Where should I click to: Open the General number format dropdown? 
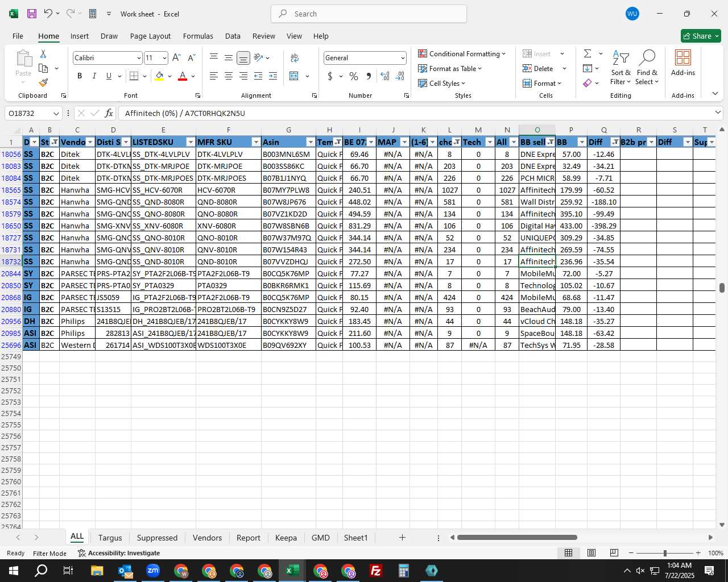(x=403, y=58)
